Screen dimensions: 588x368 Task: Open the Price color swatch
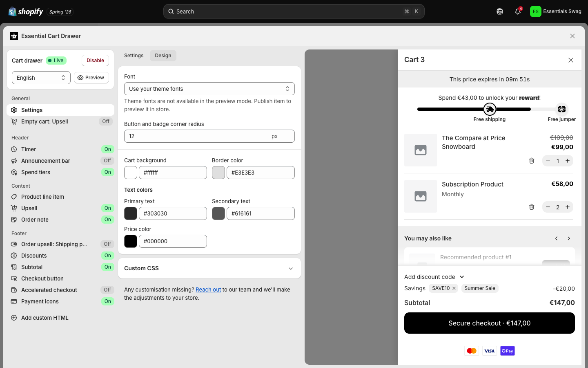(x=131, y=241)
